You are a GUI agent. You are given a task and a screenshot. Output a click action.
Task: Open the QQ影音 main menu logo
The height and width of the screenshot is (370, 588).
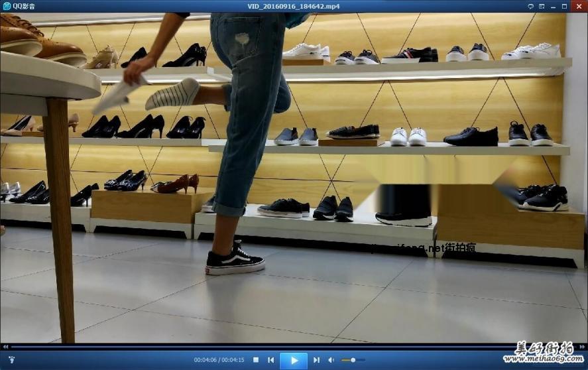[6, 6]
